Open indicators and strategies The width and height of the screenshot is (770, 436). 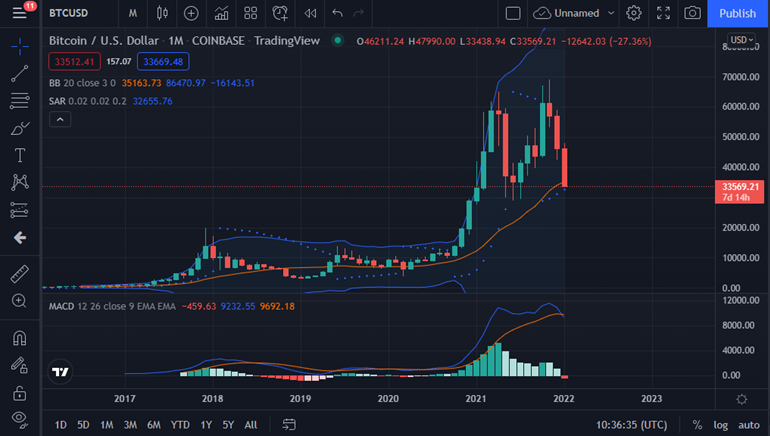pos(221,13)
